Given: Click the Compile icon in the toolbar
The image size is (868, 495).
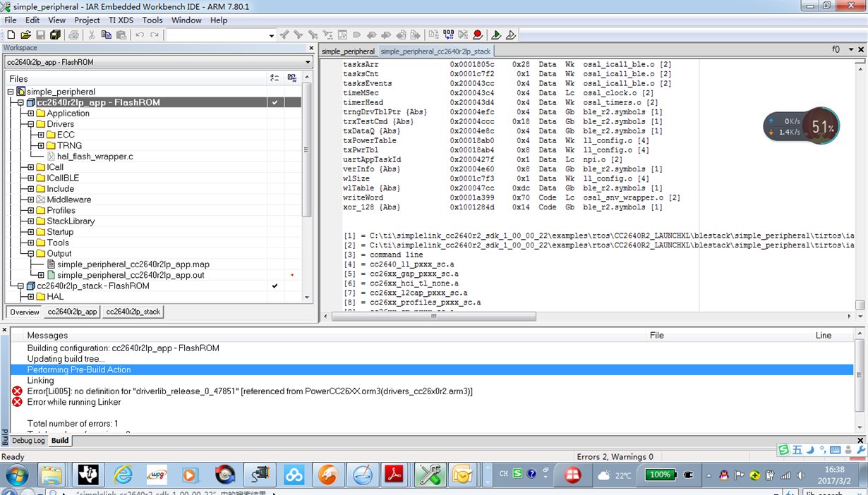Looking at the screenshot, I should pos(433,35).
